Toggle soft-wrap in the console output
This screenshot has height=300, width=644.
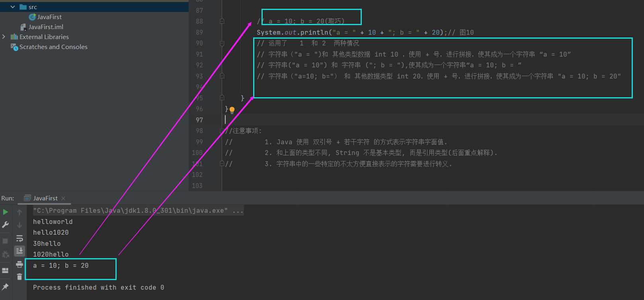[20, 238]
